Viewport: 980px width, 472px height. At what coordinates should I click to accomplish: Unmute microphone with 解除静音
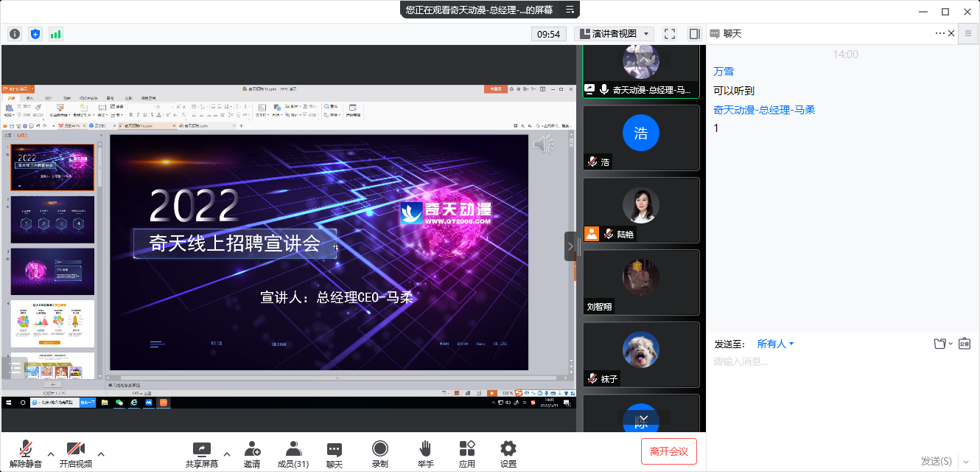point(26,454)
